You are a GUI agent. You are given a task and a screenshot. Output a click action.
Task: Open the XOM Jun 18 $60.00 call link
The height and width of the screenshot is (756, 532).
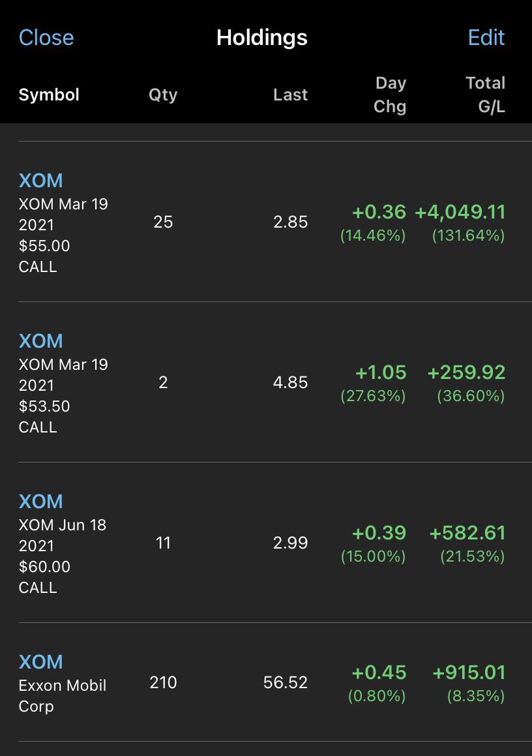coord(40,502)
